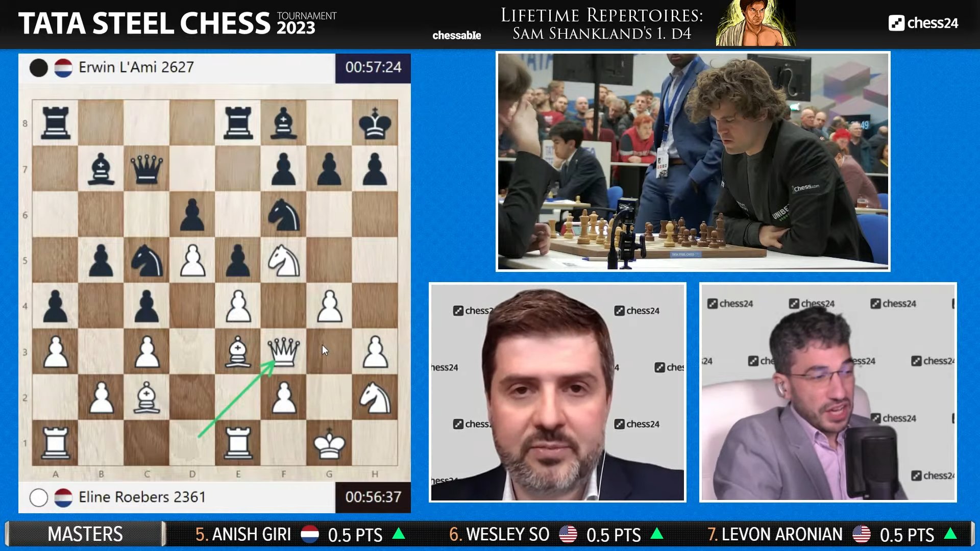Click the black pawn on b5
The image size is (980, 551).
(101, 260)
